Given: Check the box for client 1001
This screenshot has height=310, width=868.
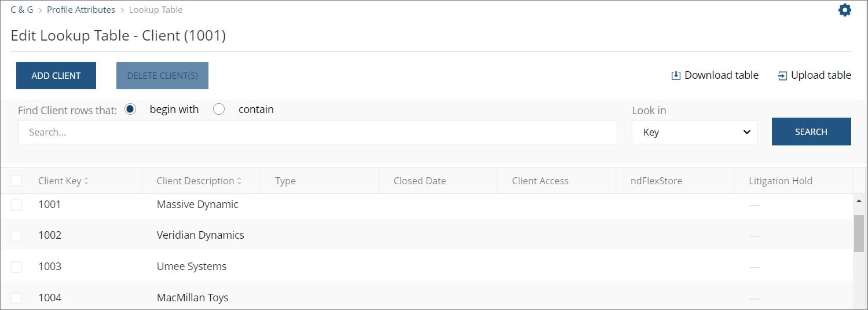Looking at the screenshot, I should coord(16,205).
